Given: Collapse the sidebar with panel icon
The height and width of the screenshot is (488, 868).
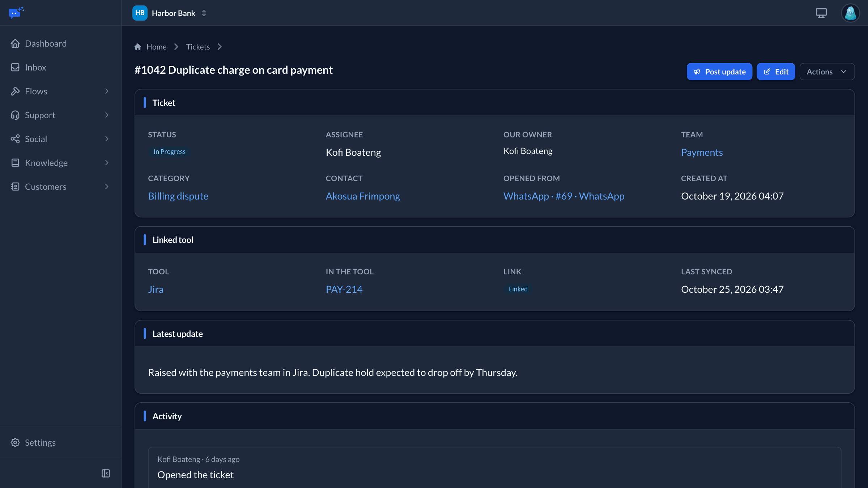Looking at the screenshot, I should [x=106, y=473].
